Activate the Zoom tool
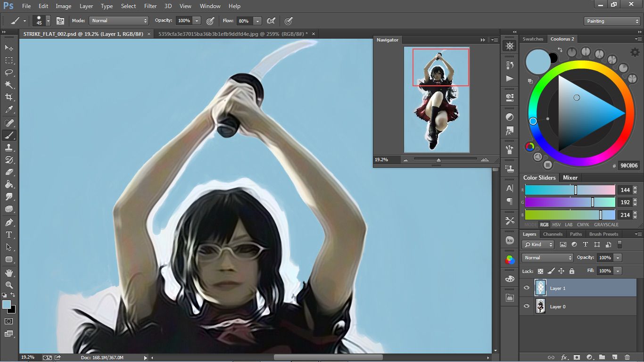The height and width of the screenshot is (362, 644). 9,285
